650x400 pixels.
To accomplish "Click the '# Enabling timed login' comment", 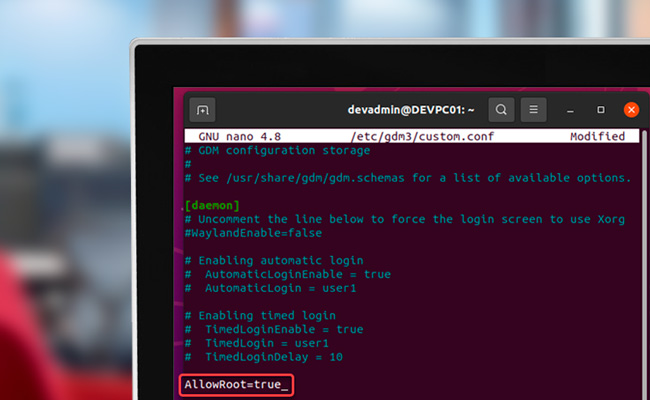I will [x=260, y=316].
